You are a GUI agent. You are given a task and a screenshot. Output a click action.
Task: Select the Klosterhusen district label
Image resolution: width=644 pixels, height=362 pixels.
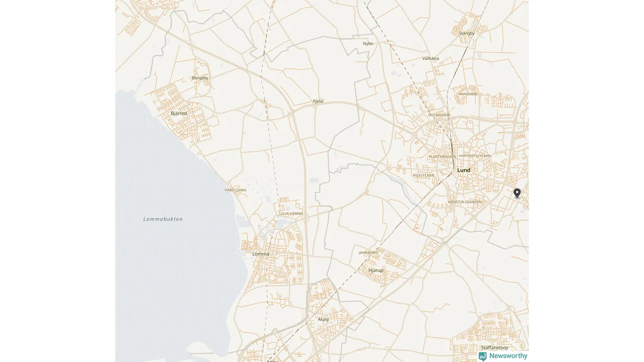coord(442,157)
